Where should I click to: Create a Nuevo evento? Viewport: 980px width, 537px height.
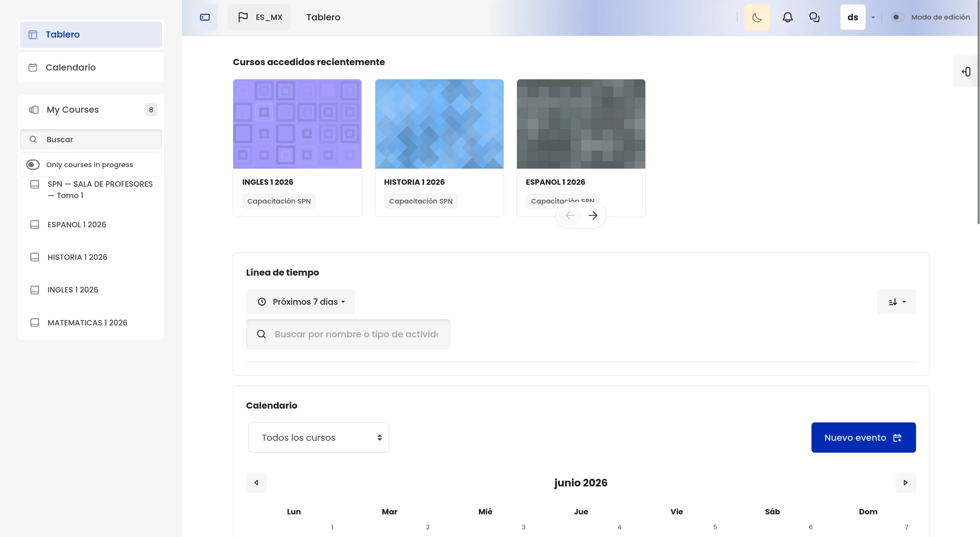click(x=864, y=438)
